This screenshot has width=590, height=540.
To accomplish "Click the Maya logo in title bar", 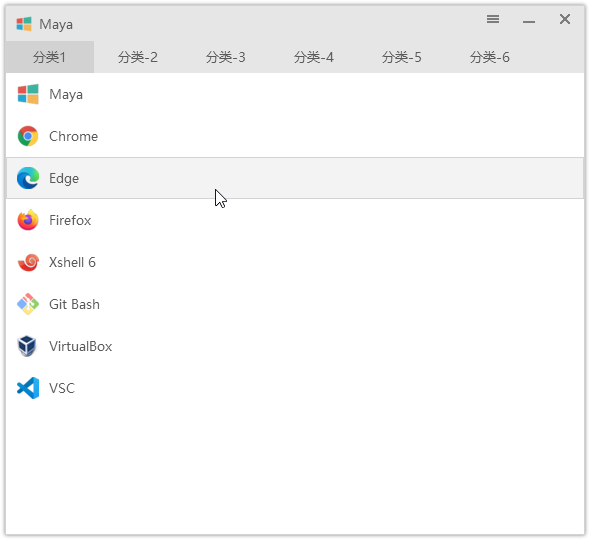I will [x=24, y=24].
